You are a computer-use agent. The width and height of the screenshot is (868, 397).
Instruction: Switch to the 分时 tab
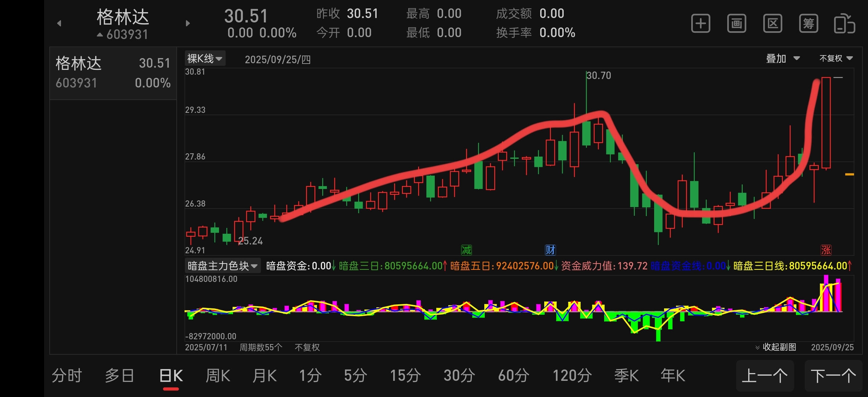(67, 376)
